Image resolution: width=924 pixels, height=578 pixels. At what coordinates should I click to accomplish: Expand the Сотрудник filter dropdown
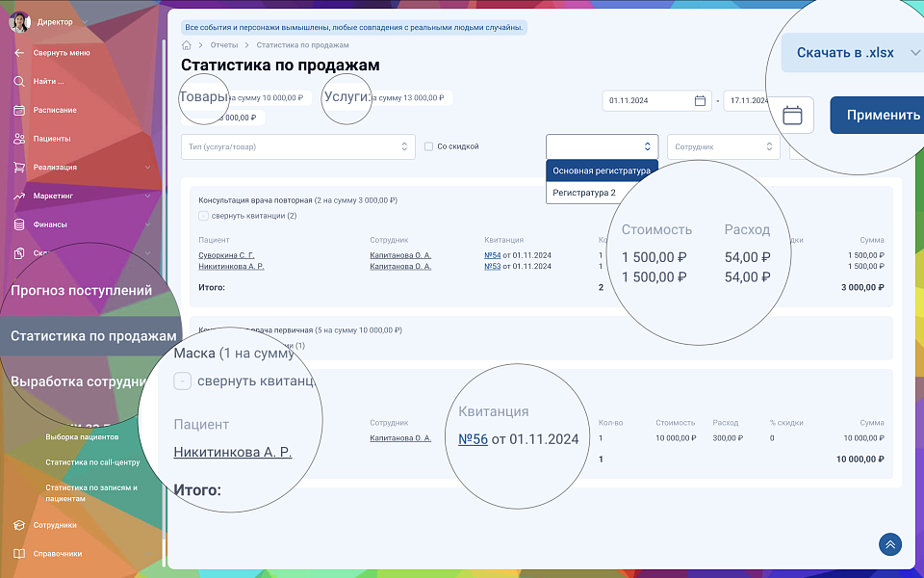coord(723,146)
